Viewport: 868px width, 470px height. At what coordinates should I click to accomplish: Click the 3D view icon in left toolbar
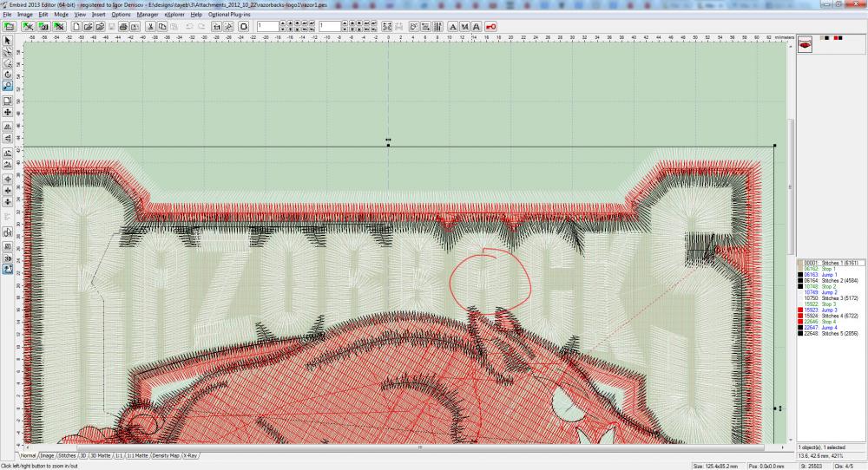click(x=8, y=258)
